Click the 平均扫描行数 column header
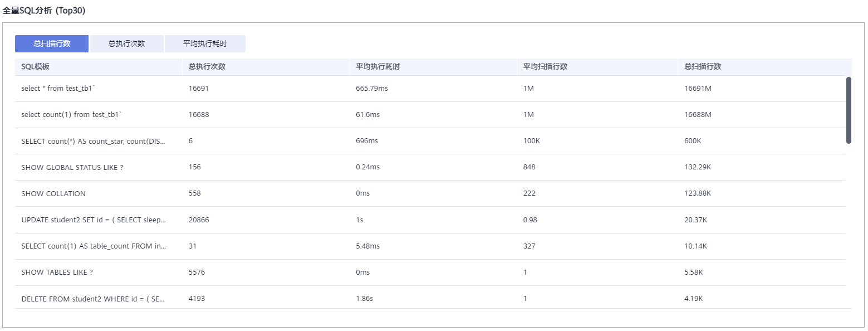This screenshot has width=868, height=331. pyautogui.click(x=545, y=66)
